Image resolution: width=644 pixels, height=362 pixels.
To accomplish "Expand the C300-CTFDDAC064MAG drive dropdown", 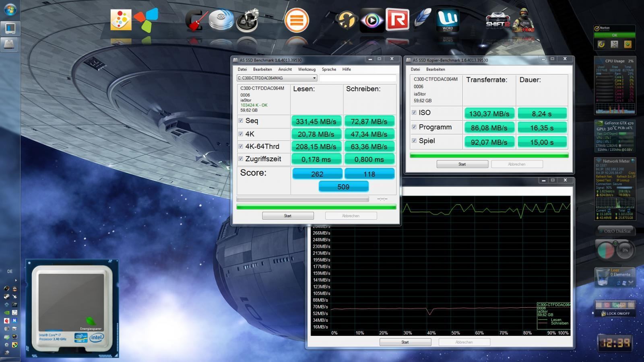I will (314, 78).
